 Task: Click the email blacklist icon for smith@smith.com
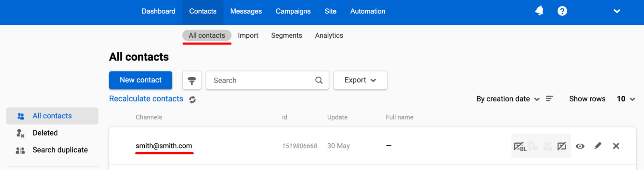520,146
